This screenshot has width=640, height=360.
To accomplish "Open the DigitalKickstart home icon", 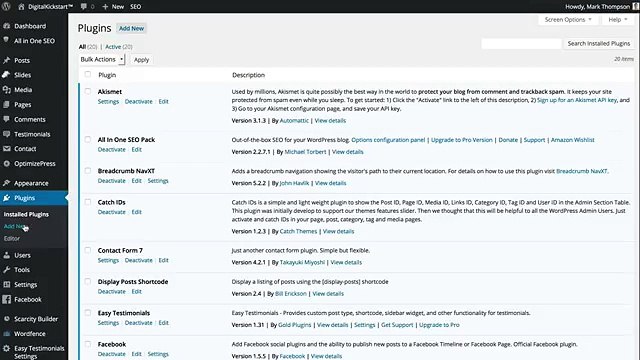I will pyautogui.click(x=21, y=7).
